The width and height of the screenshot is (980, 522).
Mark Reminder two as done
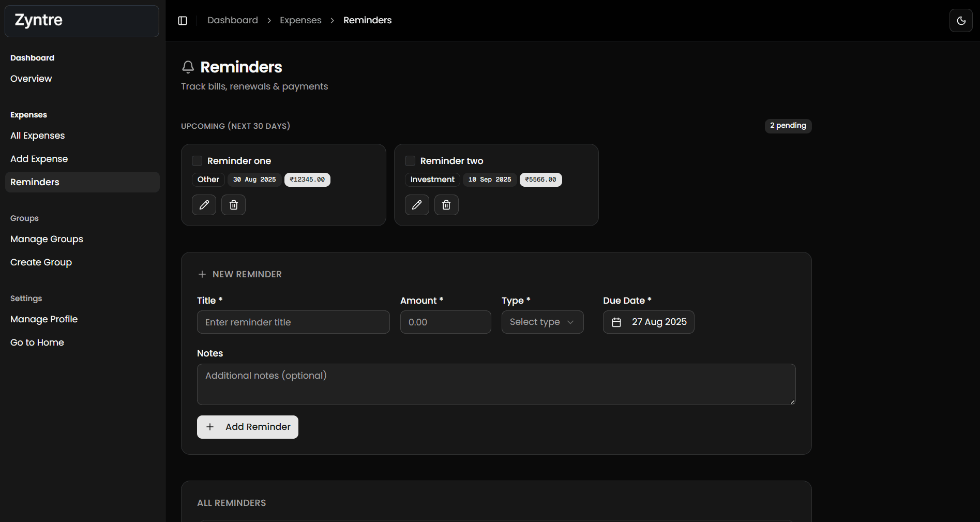(x=410, y=161)
